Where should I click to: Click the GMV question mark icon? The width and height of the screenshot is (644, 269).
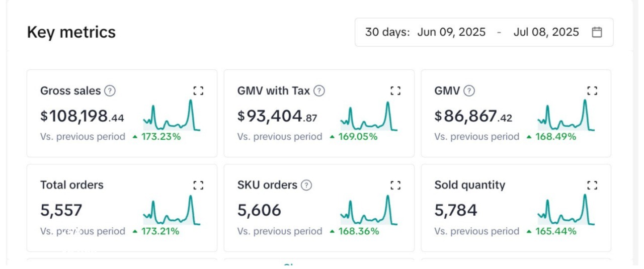[x=469, y=91]
